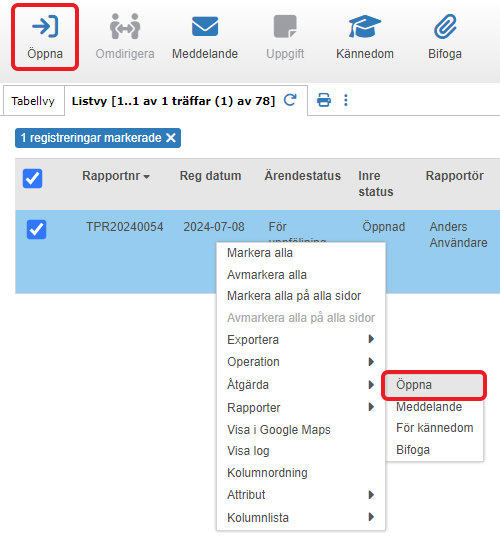This screenshot has width=500, height=540.
Task: Switch to the Tabellvy tab
Action: 33,101
